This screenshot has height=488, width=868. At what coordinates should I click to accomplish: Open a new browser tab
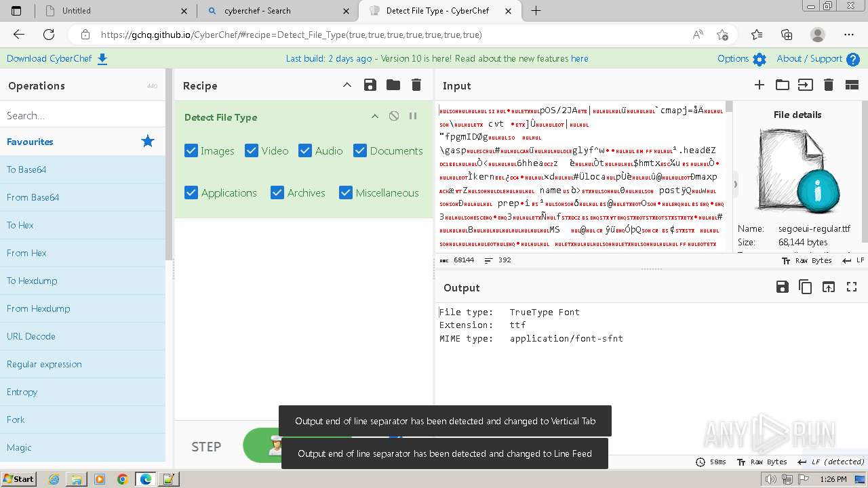click(536, 11)
